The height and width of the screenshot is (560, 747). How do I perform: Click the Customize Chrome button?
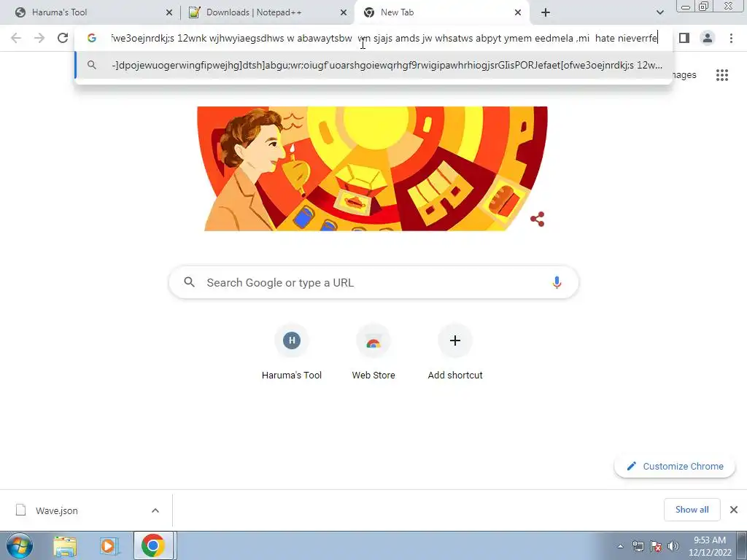[x=675, y=466]
